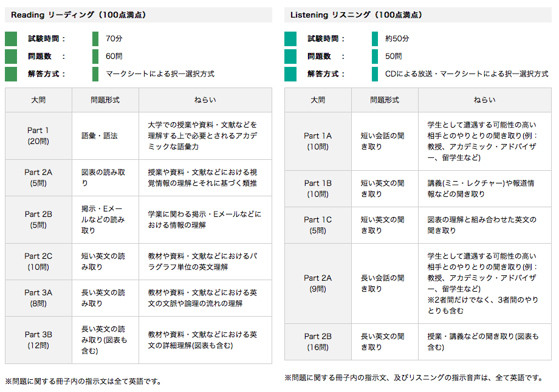Select the Listening value 約50分
This screenshot has width=559, height=392.
(397, 38)
